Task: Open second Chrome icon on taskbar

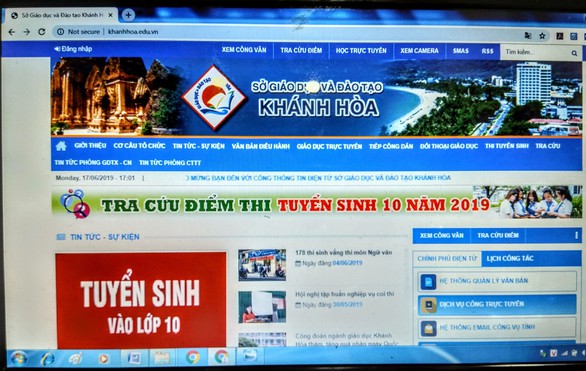Action: click(222, 357)
